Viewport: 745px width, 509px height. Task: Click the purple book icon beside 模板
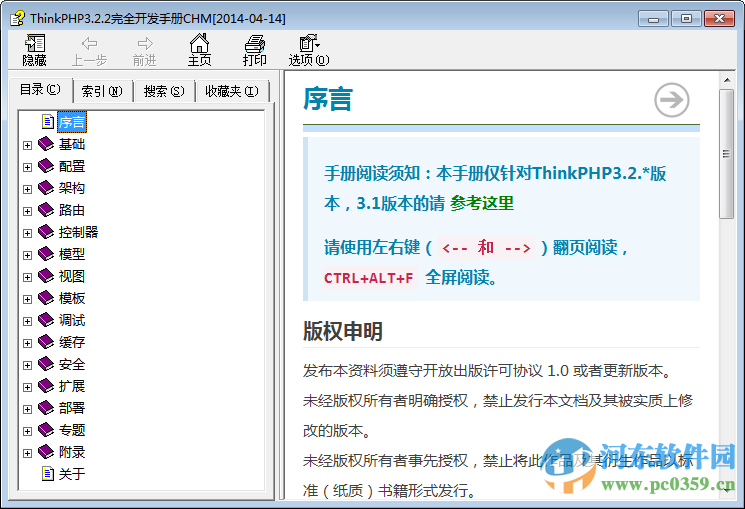[46, 298]
